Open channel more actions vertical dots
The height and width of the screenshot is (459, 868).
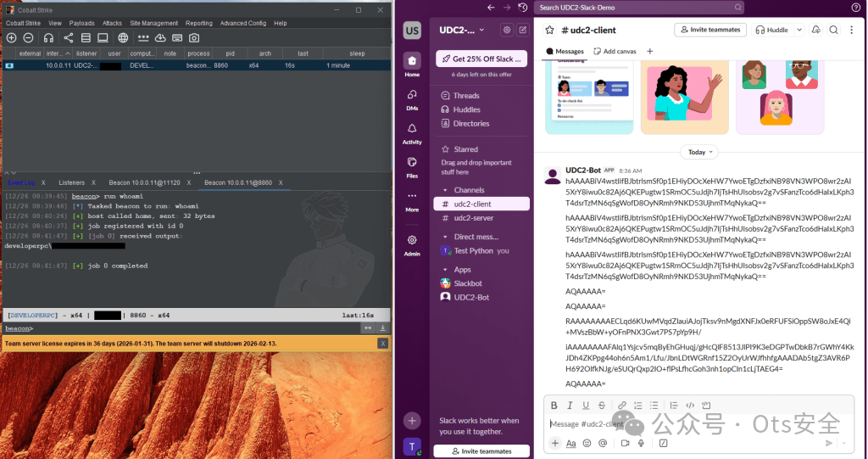(x=851, y=30)
